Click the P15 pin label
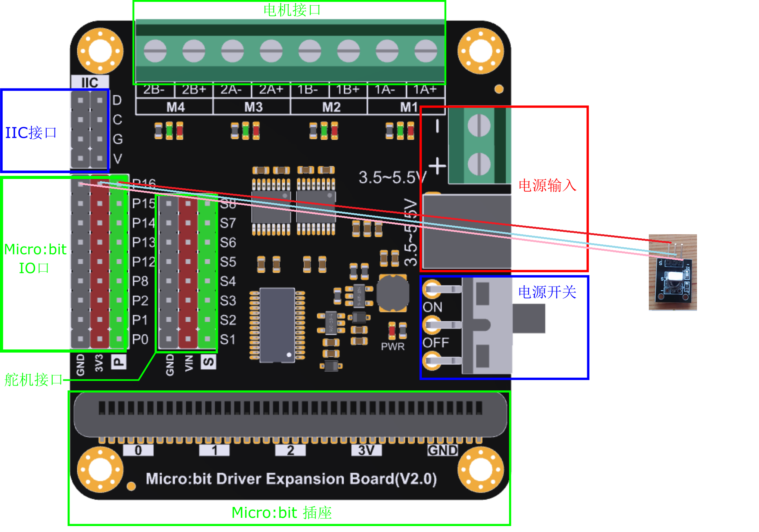 coord(143,204)
